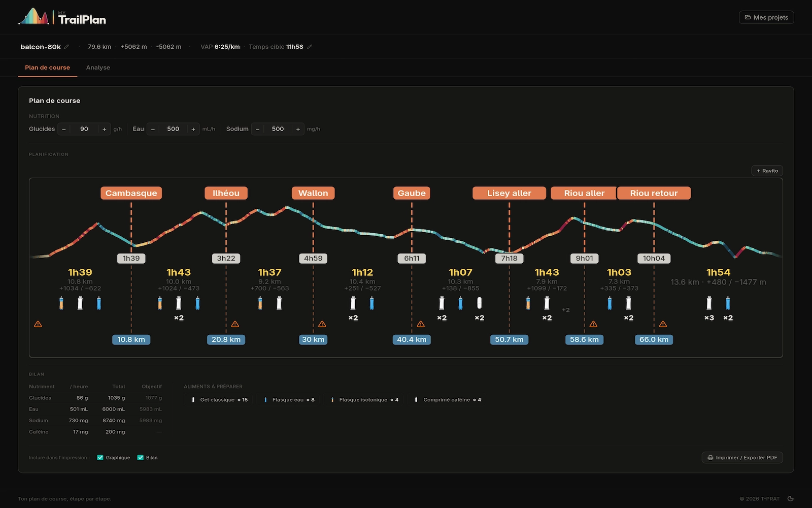This screenshot has width=812, height=508.
Task: Increase Sodium value with plus
Action: [x=298, y=129]
